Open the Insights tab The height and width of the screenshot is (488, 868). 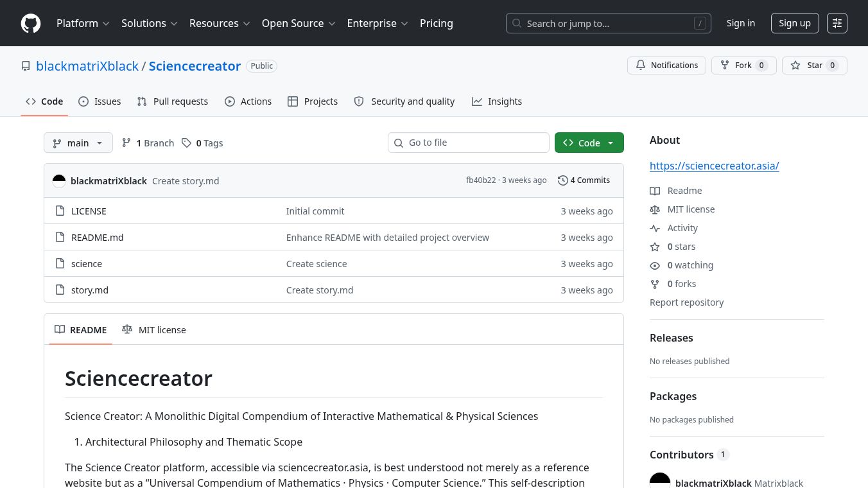pos(497,101)
